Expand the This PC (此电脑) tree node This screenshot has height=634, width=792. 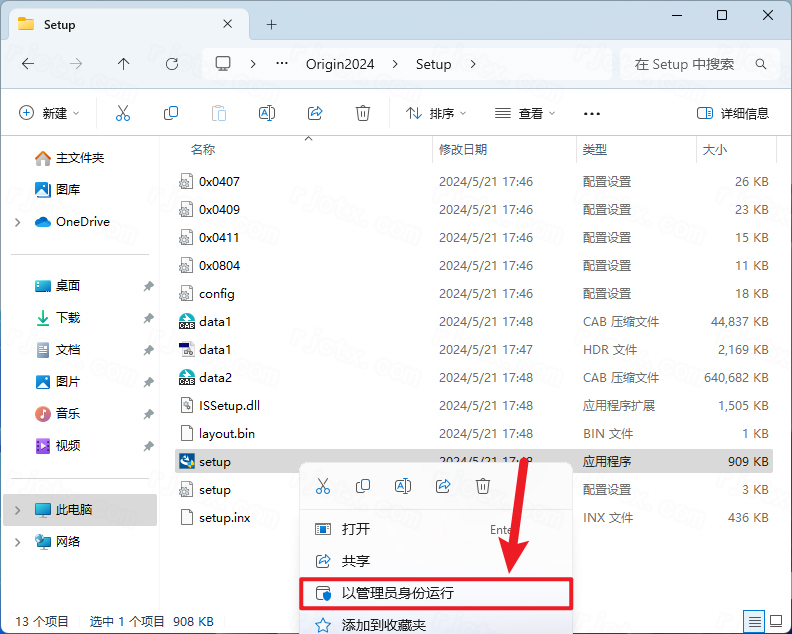click(18, 510)
